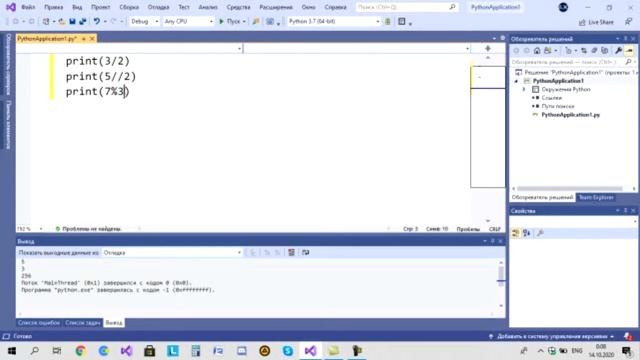The image size is (640, 360).
Task: Click the New project icon in toolbar
Action: point(46,21)
